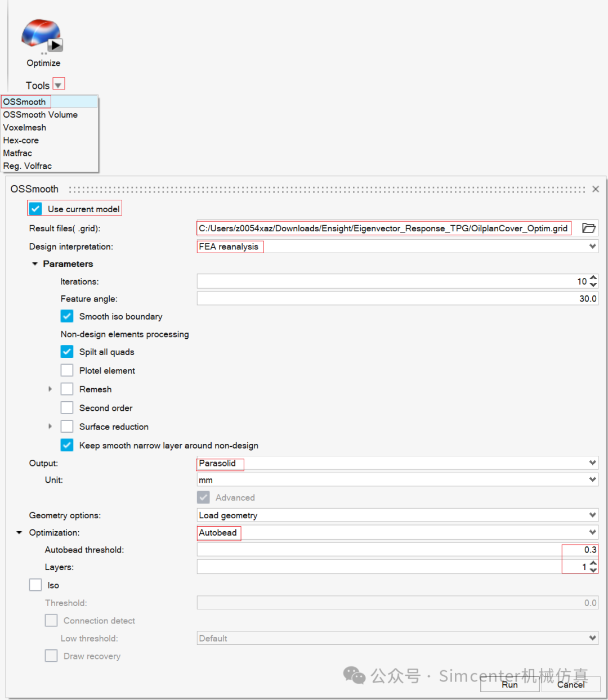Click the Layers stepper arrows
This screenshot has width=608, height=700.
[593, 567]
